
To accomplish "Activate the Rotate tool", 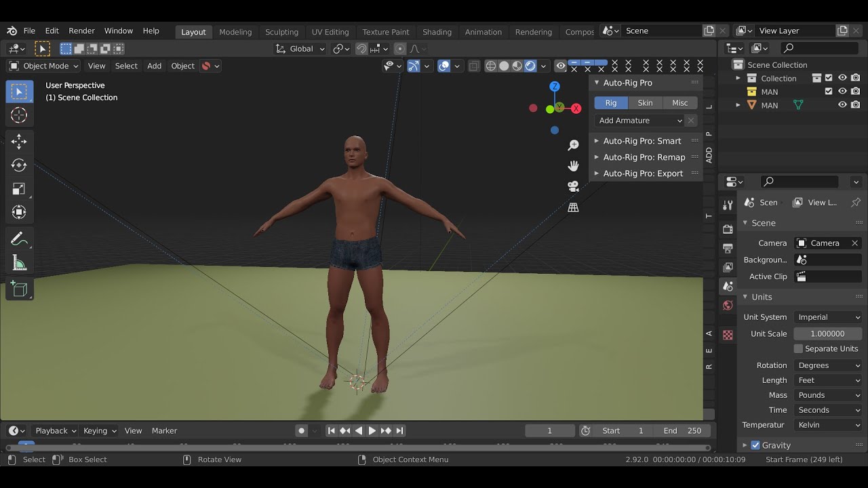I will coord(19,165).
